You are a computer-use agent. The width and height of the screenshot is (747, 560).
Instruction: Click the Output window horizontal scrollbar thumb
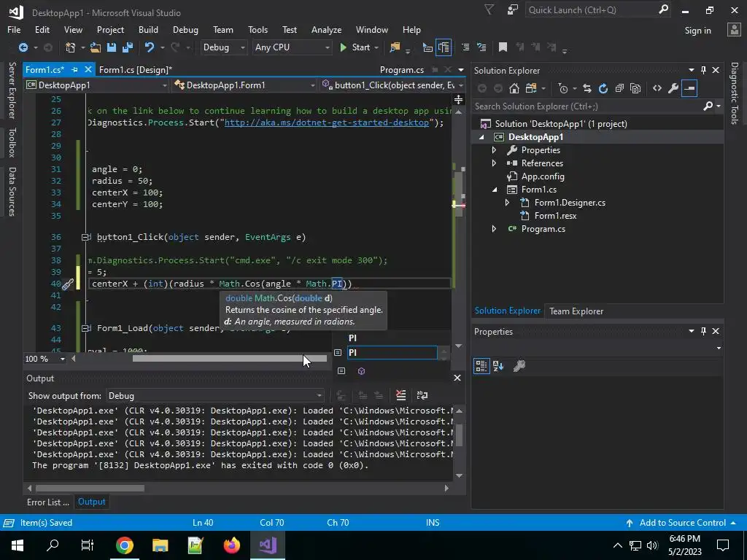[90, 488]
